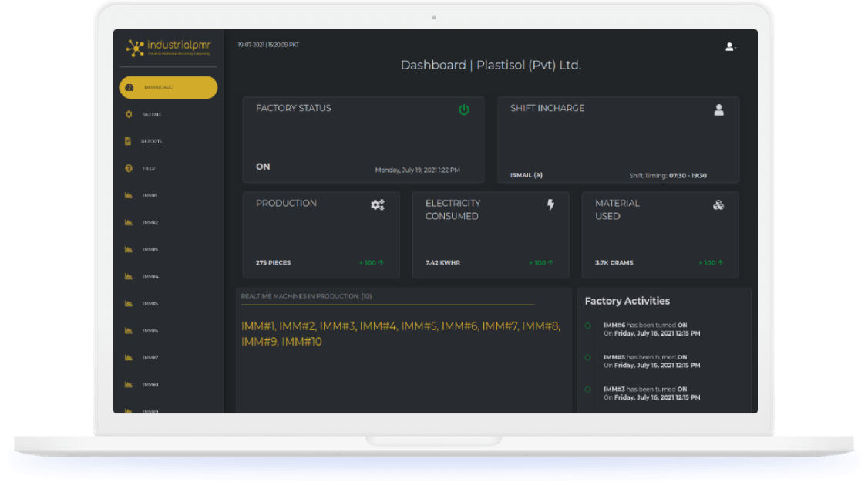Click IMM#1 in the realtime machines list
Image resolution: width=868 pixels, height=486 pixels.
(257, 326)
